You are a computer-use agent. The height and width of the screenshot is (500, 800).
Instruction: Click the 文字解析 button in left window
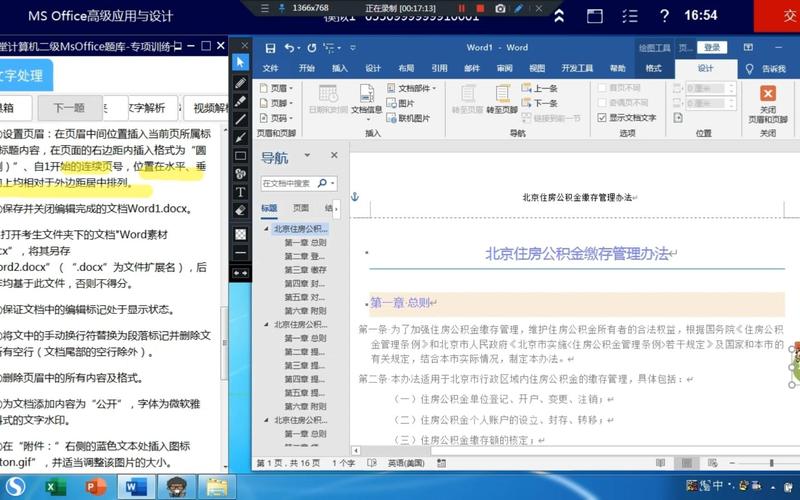coord(148,108)
